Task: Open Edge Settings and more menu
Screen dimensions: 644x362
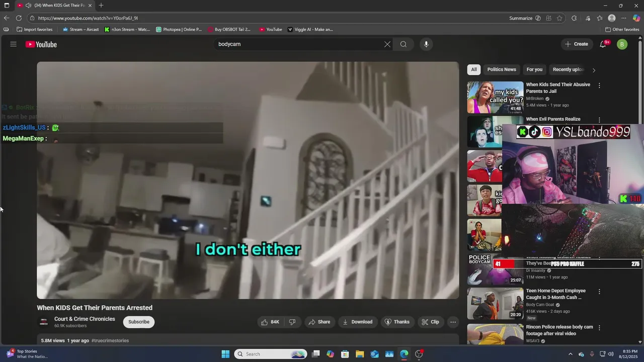Action: [624, 18]
